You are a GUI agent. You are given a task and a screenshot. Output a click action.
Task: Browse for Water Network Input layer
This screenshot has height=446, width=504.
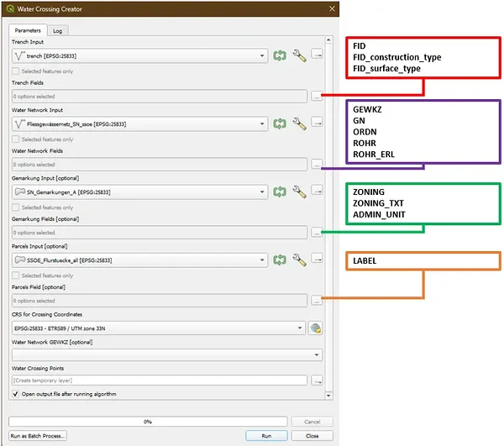[x=317, y=122]
